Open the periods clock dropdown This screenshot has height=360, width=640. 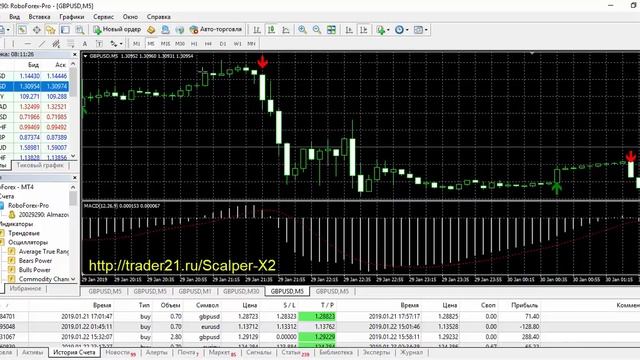(401, 30)
